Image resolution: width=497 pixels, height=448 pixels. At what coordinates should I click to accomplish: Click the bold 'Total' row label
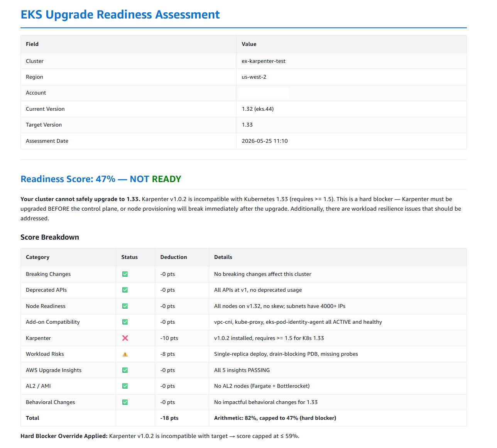[32, 418]
